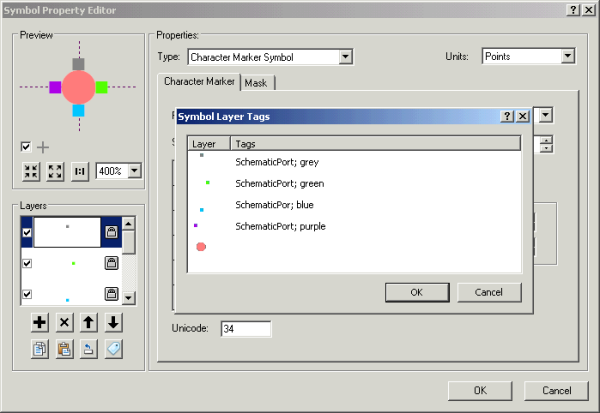The height and width of the screenshot is (413, 600).
Task: Move the selected layer up
Action: pyautogui.click(x=89, y=322)
